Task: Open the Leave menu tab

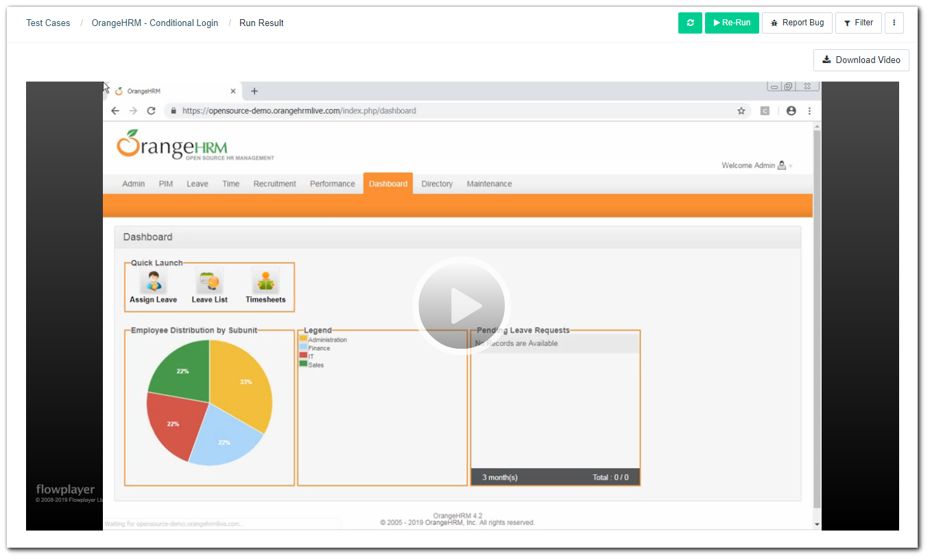Action: (198, 184)
